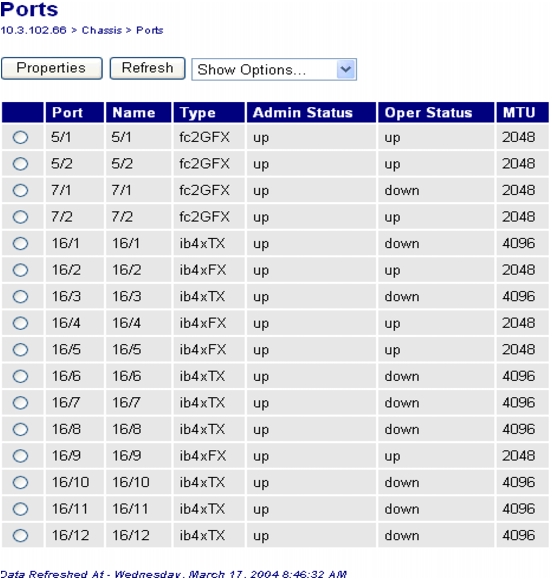Click the dropdown arrow next to Show Options
The height and width of the screenshot is (579, 552).
pyautogui.click(x=346, y=69)
